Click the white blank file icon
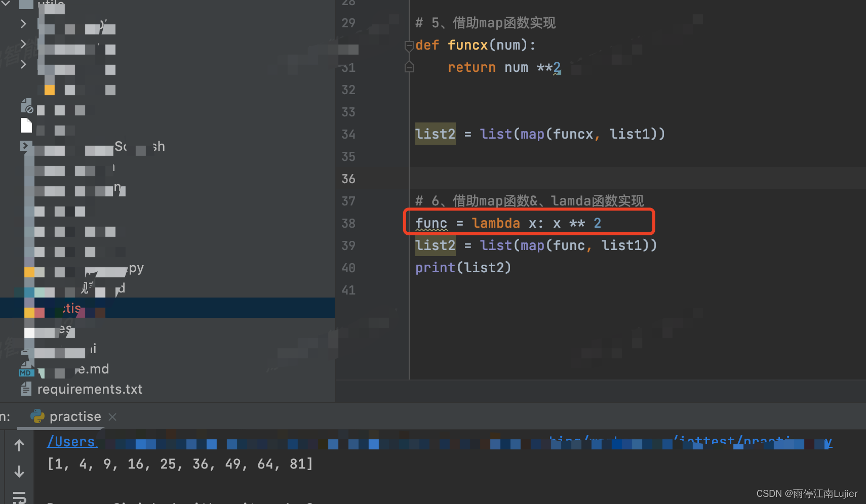866x504 pixels. tap(26, 125)
